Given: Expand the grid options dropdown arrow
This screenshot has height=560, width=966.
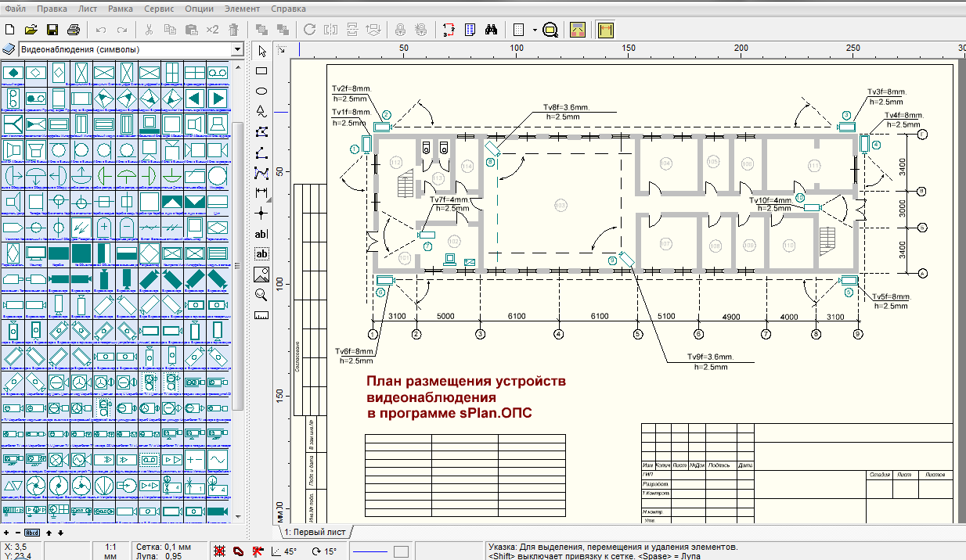Looking at the screenshot, I should (535, 30).
